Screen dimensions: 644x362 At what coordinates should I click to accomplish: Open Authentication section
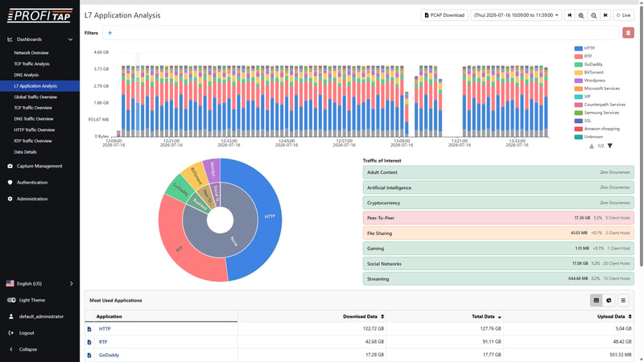(x=32, y=183)
